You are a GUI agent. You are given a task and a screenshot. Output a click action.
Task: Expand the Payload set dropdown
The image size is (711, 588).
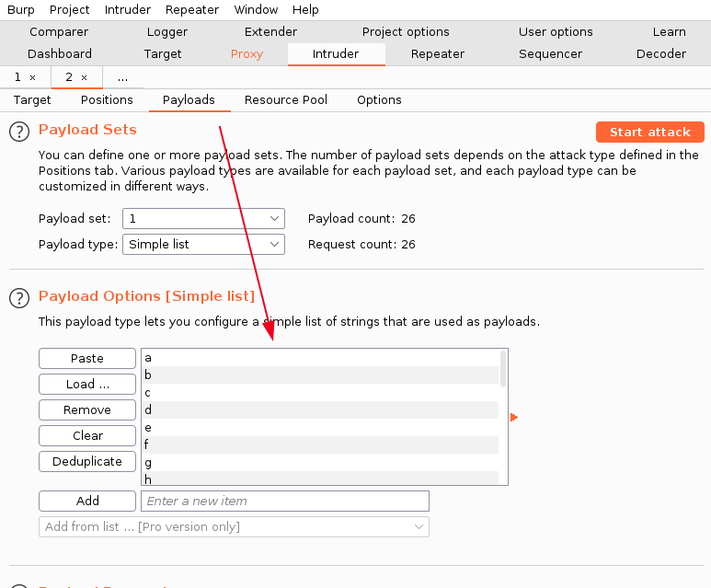[x=203, y=218]
